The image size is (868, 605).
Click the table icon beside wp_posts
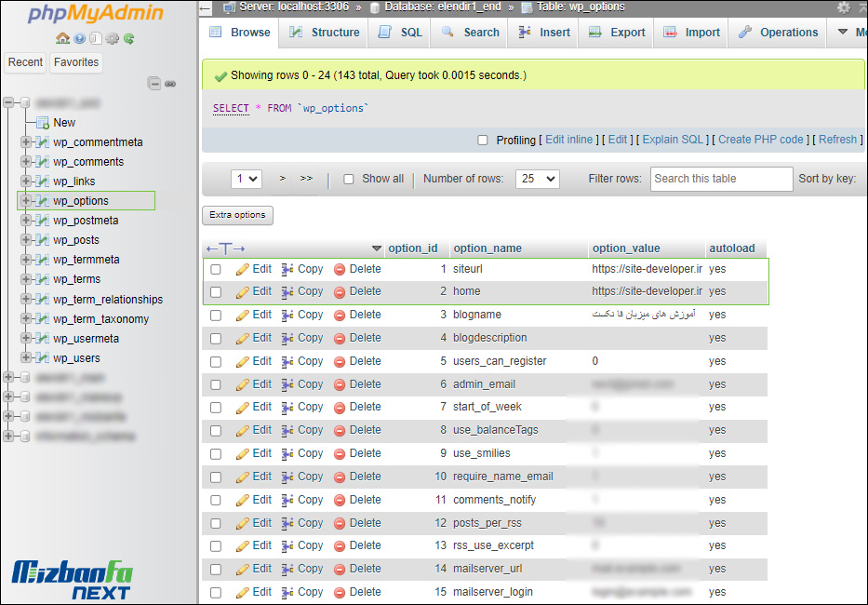coord(42,240)
